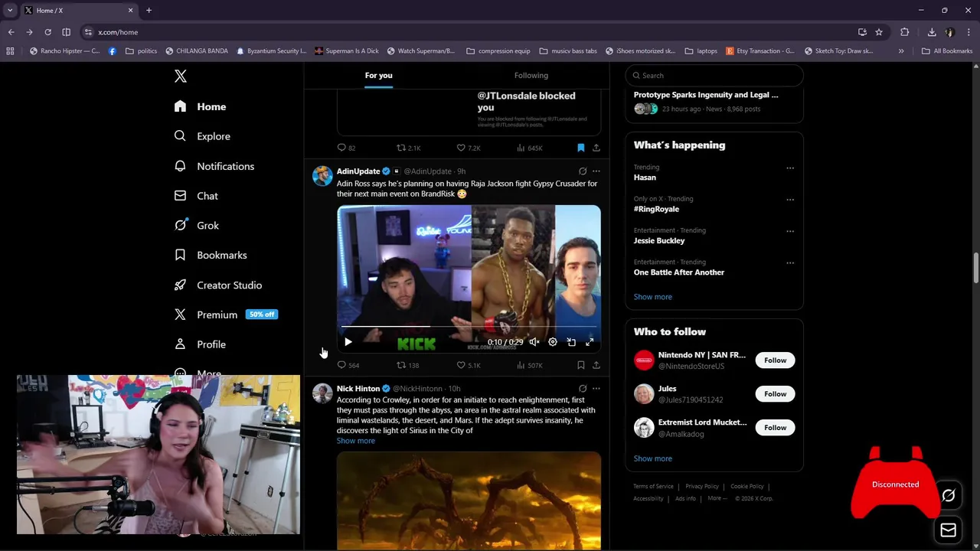This screenshot has height=551, width=980.
Task: Expand Nick Hinton post with Show more
Action: click(356, 441)
